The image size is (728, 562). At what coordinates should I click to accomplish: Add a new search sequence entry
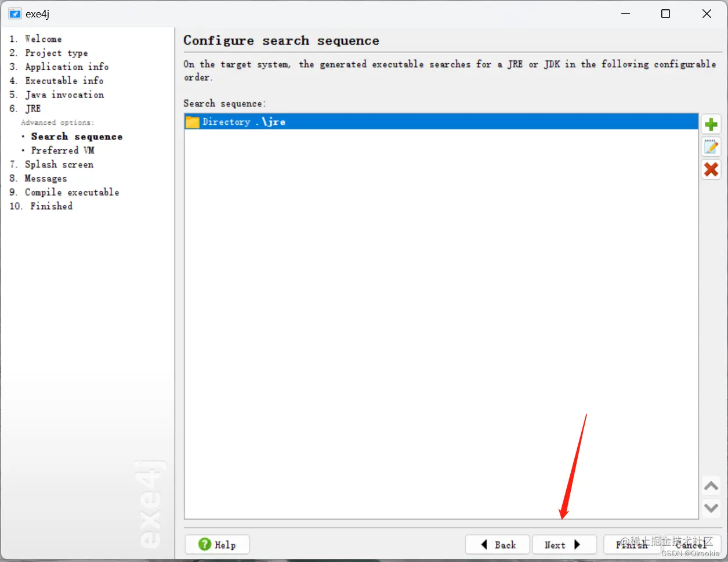pyautogui.click(x=711, y=124)
